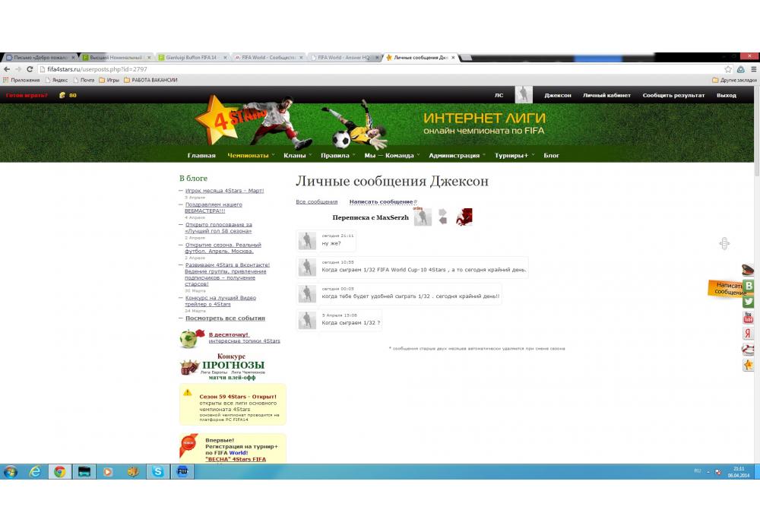Go to Главная in navigation bar
The height and width of the screenshot is (532, 760).
(201, 155)
